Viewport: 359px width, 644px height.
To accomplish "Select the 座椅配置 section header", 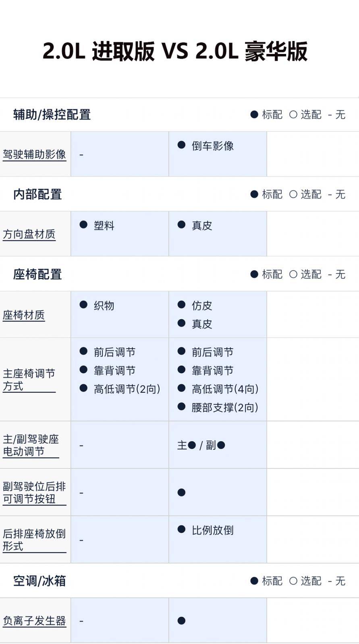I will click(x=37, y=275).
